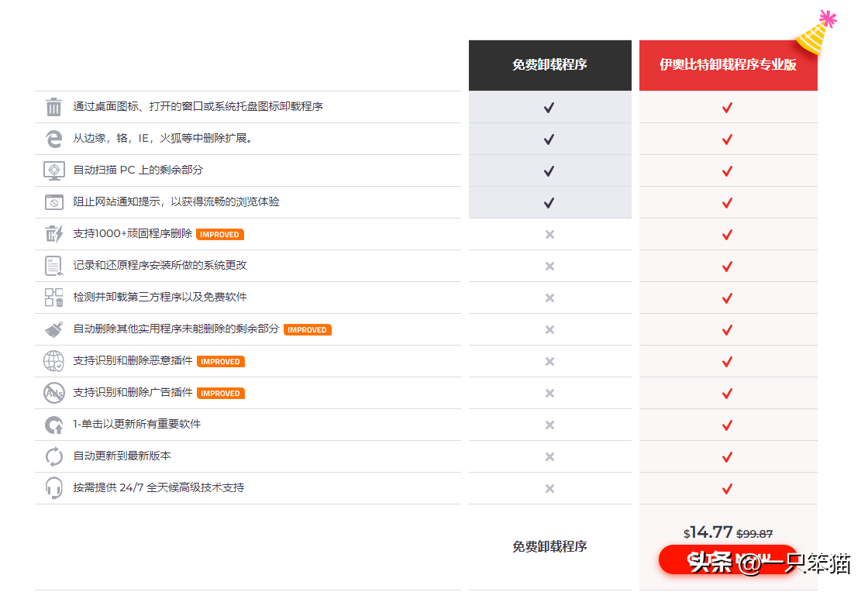Click the lightning trash icon for stubborn programs
Screen dimensions: 868x592
53,234
